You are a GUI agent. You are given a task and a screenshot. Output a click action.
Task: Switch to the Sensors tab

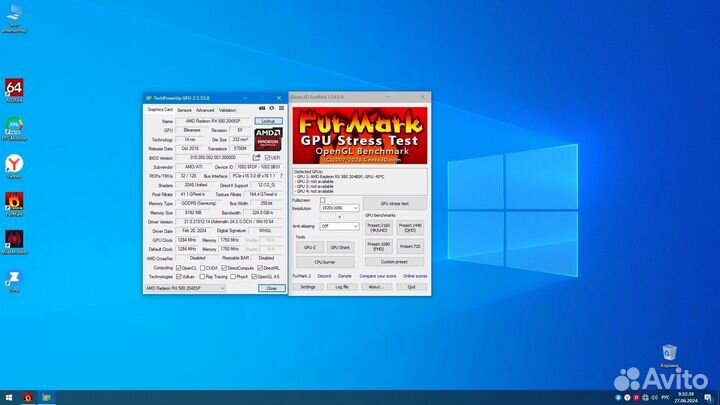[x=184, y=110]
